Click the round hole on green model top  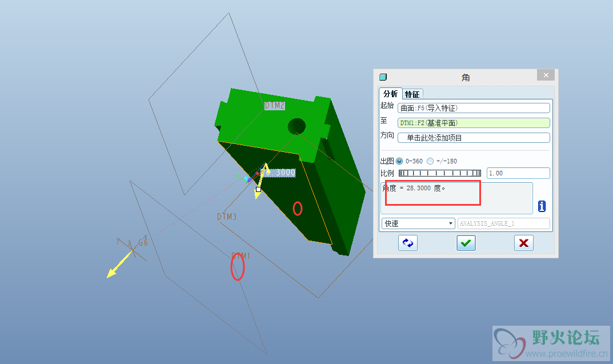pos(297,126)
